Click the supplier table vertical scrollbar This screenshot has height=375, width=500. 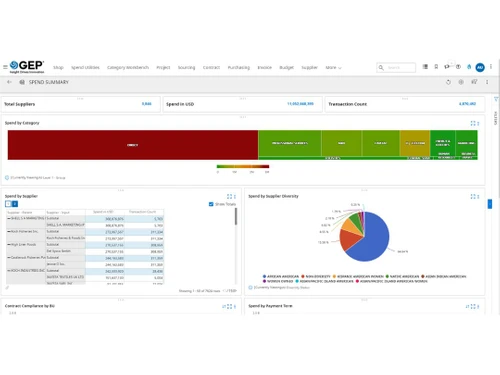pyautogui.click(x=236, y=217)
